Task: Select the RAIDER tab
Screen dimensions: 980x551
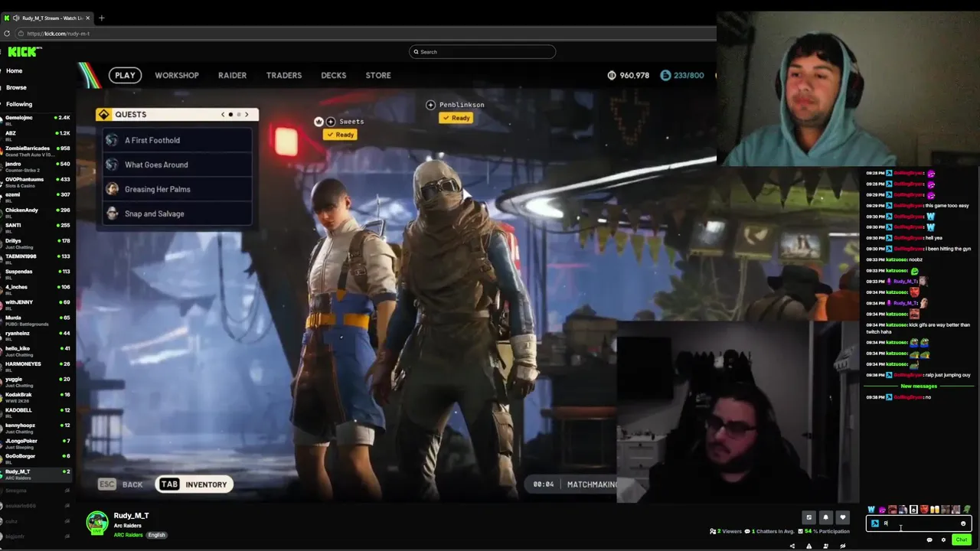Action: point(232,75)
